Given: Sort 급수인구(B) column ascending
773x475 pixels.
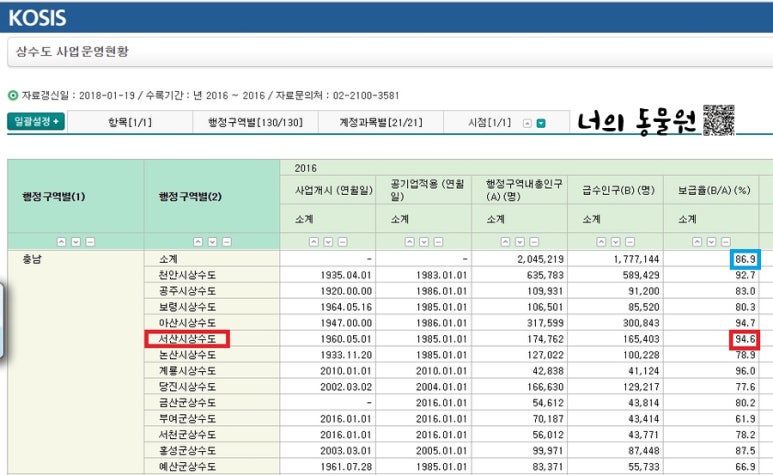Looking at the screenshot, I should [601, 242].
